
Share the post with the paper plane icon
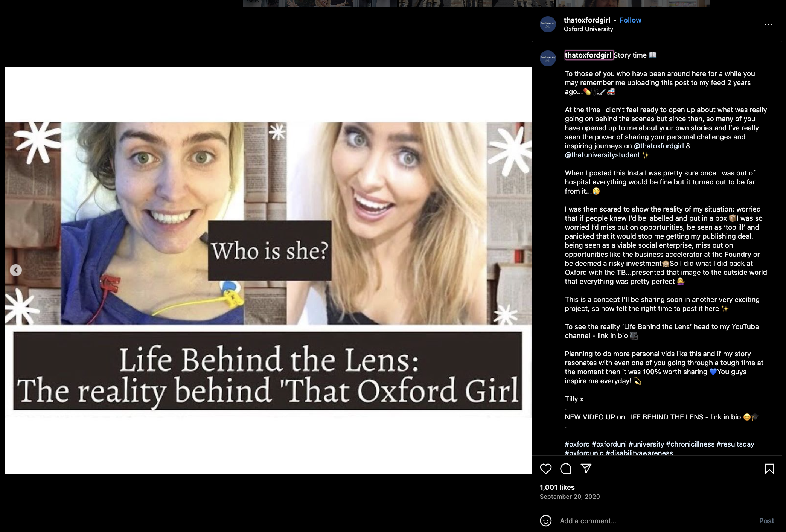pos(586,468)
